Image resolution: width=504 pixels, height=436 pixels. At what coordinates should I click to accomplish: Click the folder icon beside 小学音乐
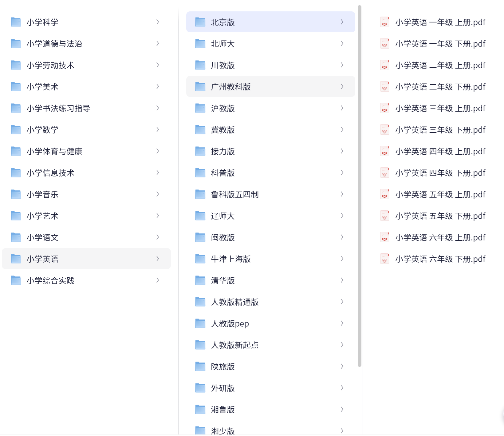click(16, 194)
